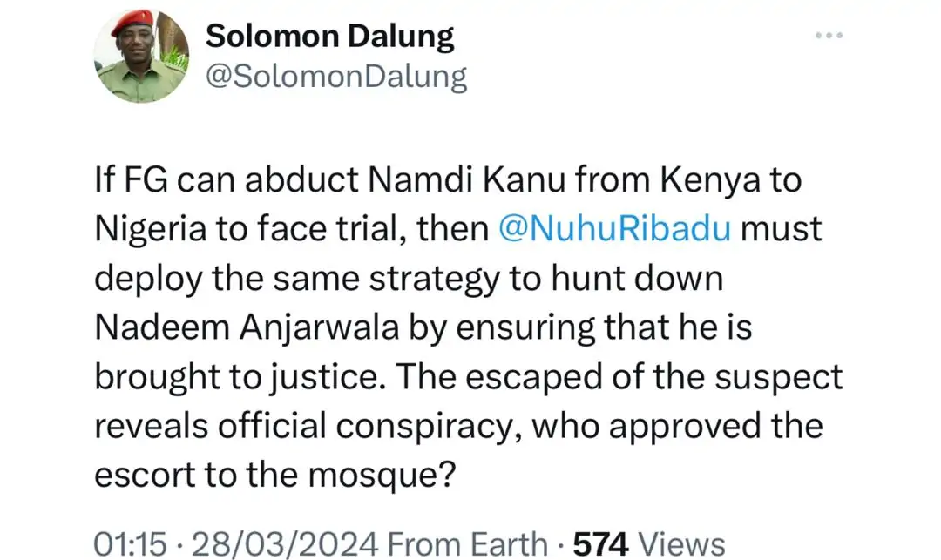The width and height of the screenshot is (941, 560).
Task: Open the three-dot more options menu
Action: point(829,36)
